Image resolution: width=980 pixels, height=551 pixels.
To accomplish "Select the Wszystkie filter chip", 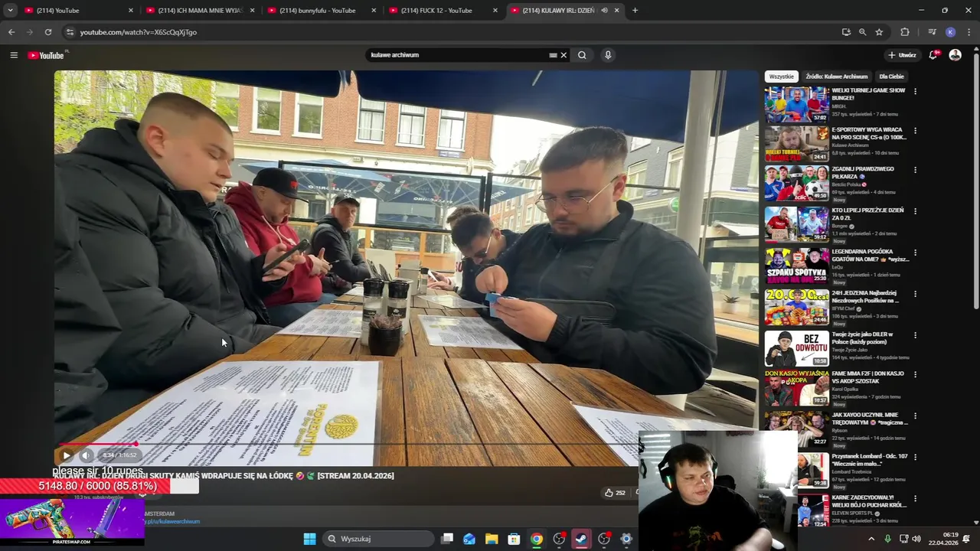I will tap(782, 77).
